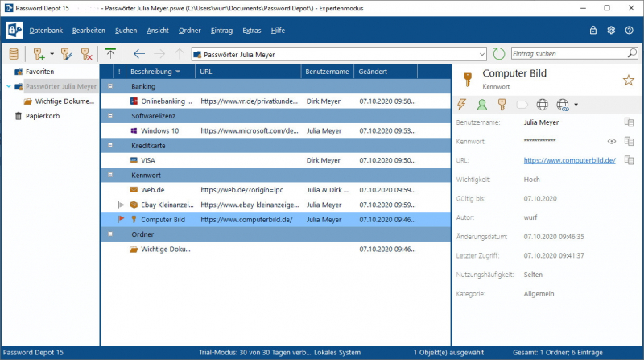
Task: Reveal password with the eye icon
Action: click(x=612, y=141)
